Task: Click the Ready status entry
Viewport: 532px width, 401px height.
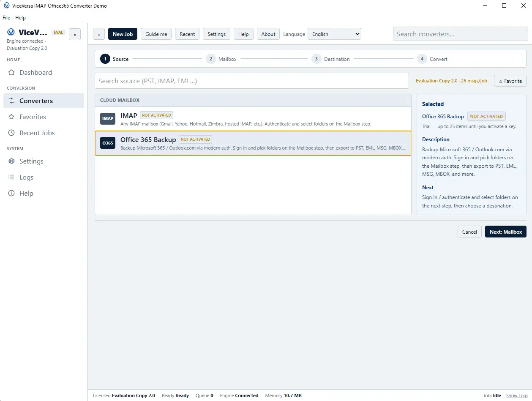Action: pyautogui.click(x=175, y=396)
